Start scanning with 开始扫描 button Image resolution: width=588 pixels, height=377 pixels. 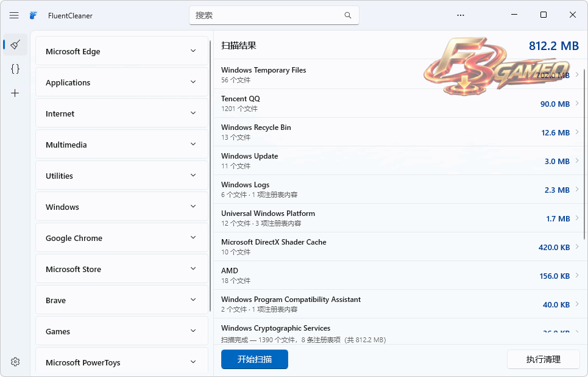pos(255,359)
